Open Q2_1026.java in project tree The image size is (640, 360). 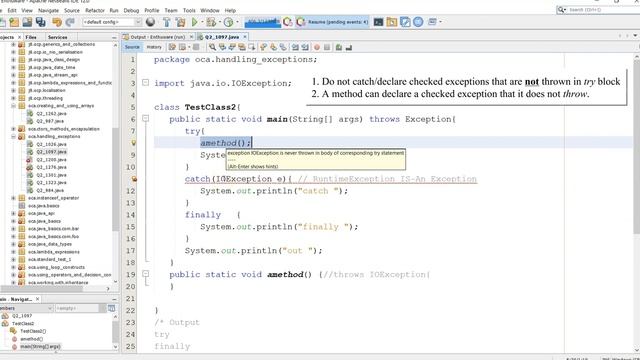point(51,144)
